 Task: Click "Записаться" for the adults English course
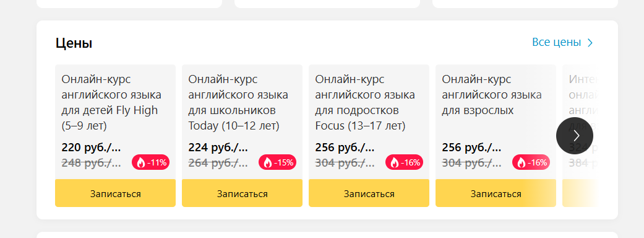point(496,193)
